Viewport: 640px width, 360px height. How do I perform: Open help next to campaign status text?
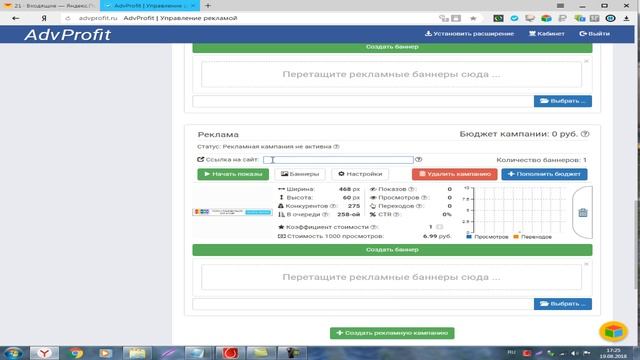click(336, 147)
